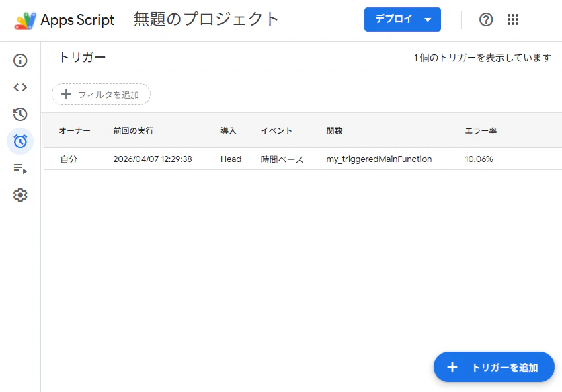The height and width of the screenshot is (392, 562).
Task: Select the Head deployment cell
Action: tap(231, 159)
